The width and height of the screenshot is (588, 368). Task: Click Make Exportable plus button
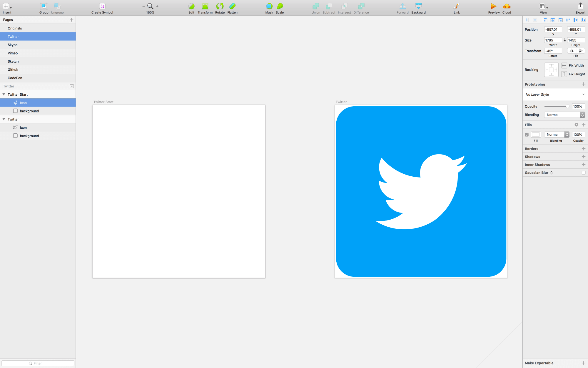pos(584,363)
